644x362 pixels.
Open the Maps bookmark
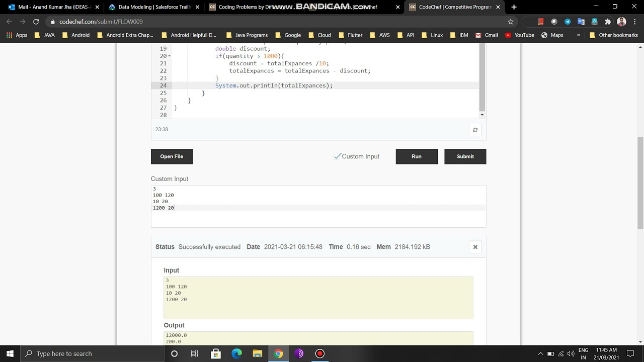[x=552, y=35]
